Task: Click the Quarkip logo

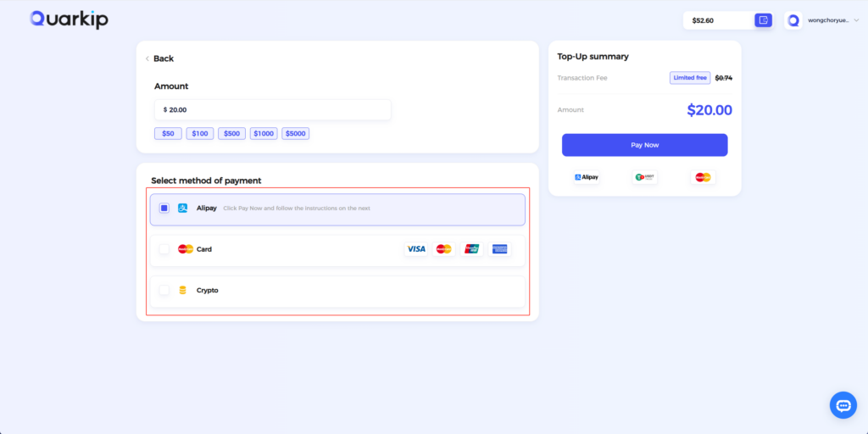Action: tap(70, 19)
